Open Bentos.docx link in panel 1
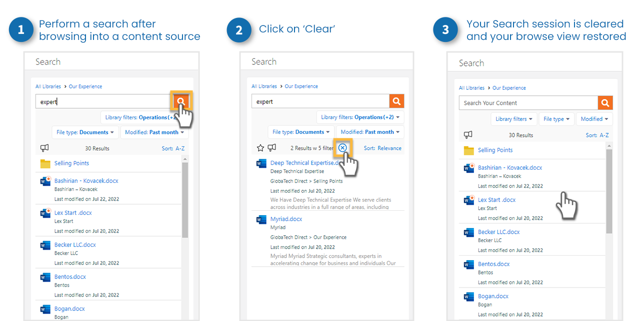The width and height of the screenshot is (644, 321). click(x=70, y=277)
